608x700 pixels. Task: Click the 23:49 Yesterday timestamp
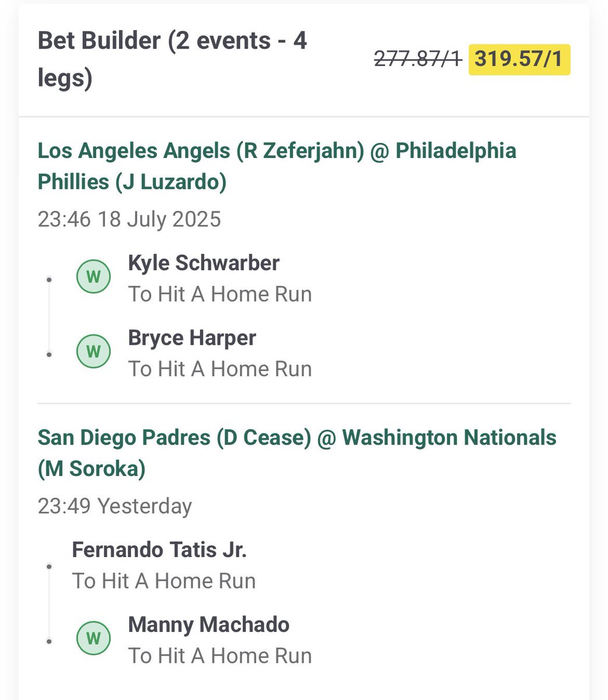pyautogui.click(x=115, y=506)
